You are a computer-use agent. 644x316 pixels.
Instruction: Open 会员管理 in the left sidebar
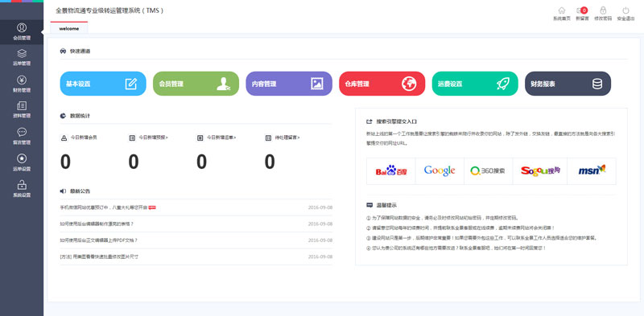[x=22, y=32]
